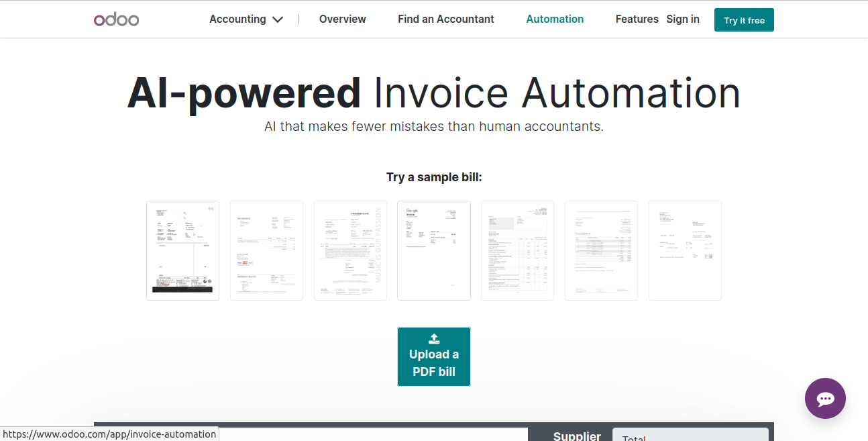
Task: Click the Total input field
Action: point(690,436)
